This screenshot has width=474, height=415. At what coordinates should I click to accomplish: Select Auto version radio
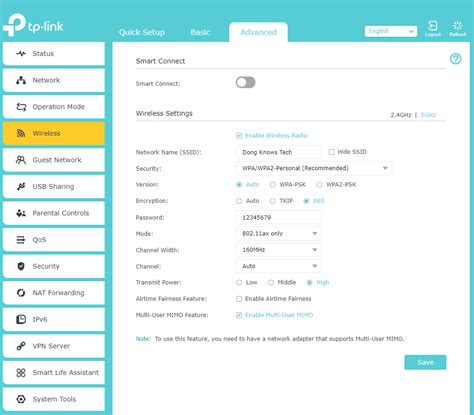[239, 185]
